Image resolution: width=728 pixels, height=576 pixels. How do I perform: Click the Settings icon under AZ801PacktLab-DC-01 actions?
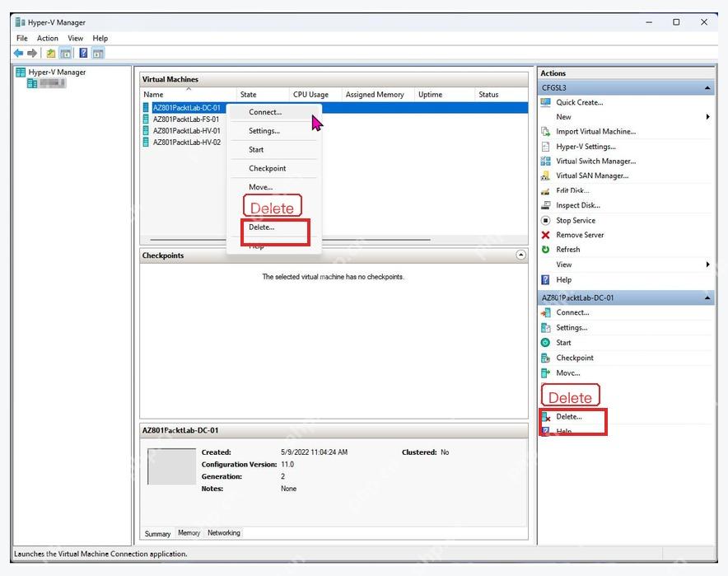tap(545, 328)
